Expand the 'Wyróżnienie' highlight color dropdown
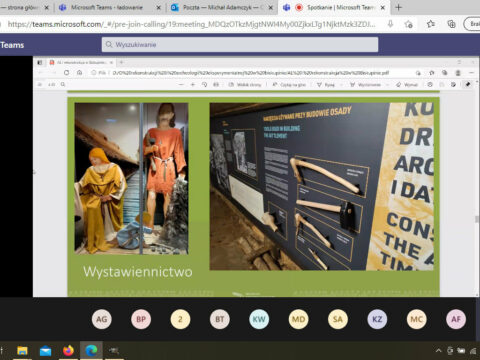Image resolution: width=480 pixels, height=360 pixels. point(387,85)
